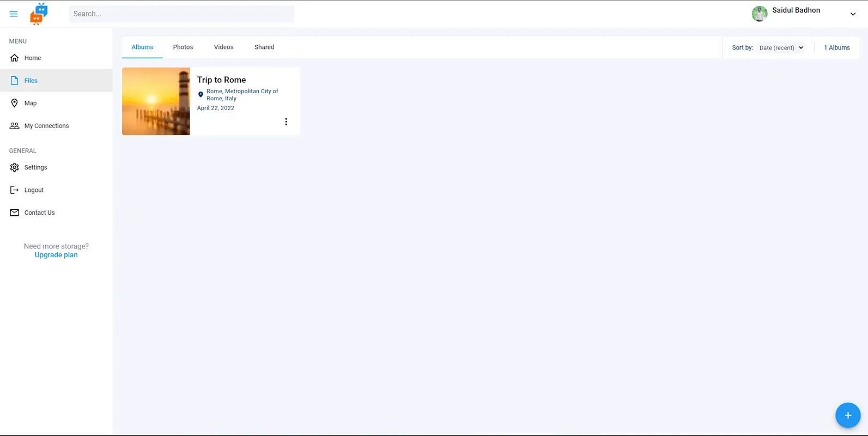This screenshot has height=436, width=868.
Task: Expand the user account dropdown chevron
Action: (853, 14)
